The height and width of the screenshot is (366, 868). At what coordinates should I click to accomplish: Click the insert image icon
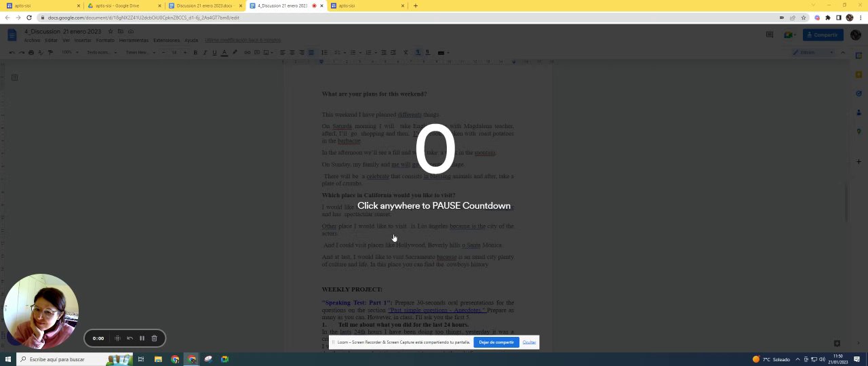(267, 52)
